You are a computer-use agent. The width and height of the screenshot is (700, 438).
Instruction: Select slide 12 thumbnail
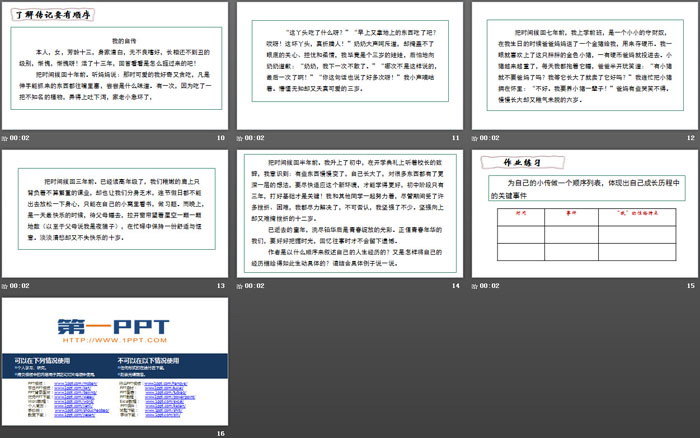(x=585, y=66)
